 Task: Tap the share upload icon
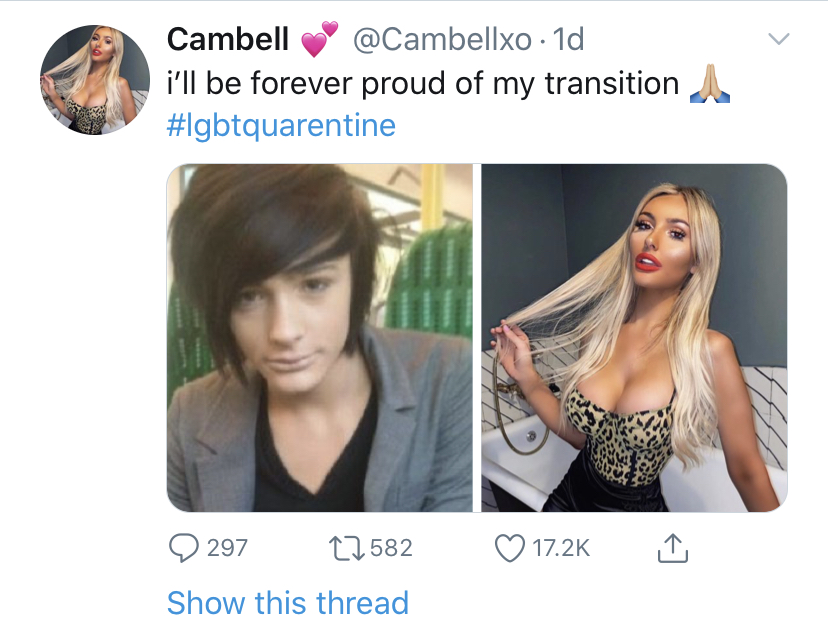tap(673, 548)
